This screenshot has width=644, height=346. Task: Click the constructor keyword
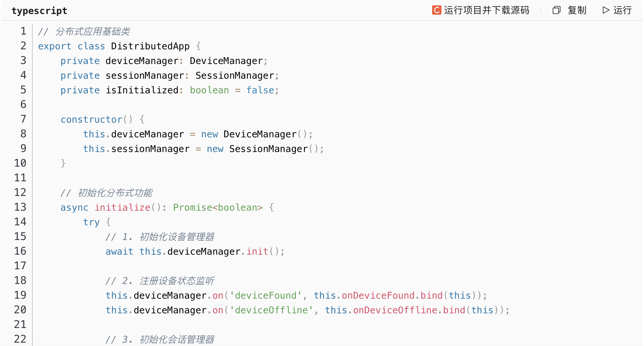click(x=91, y=120)
